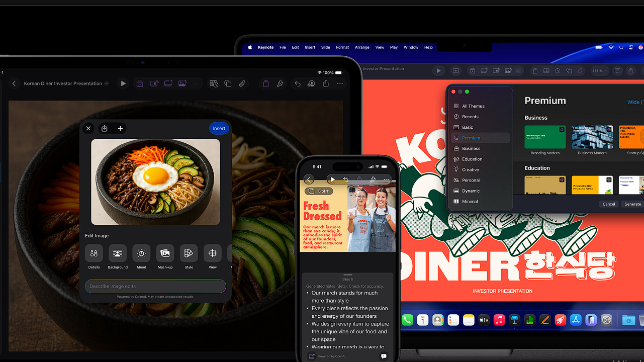
Task: Click the Background edit icon
Action: (x=118, y=253)
